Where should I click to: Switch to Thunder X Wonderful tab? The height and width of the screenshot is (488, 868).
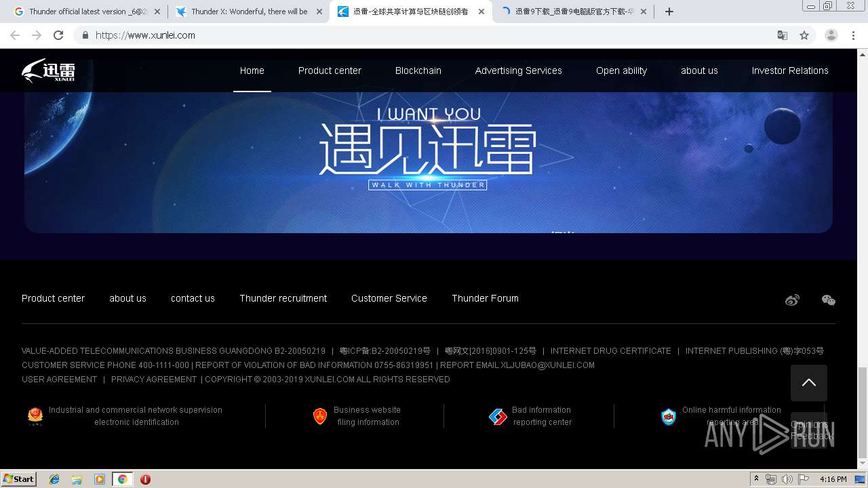[248, 12]
